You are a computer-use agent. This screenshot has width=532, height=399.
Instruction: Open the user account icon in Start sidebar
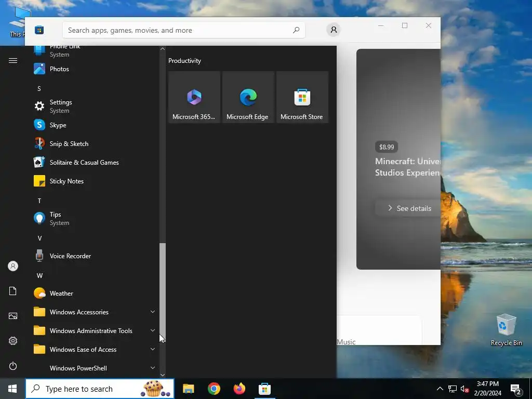[x=13, y=266]
